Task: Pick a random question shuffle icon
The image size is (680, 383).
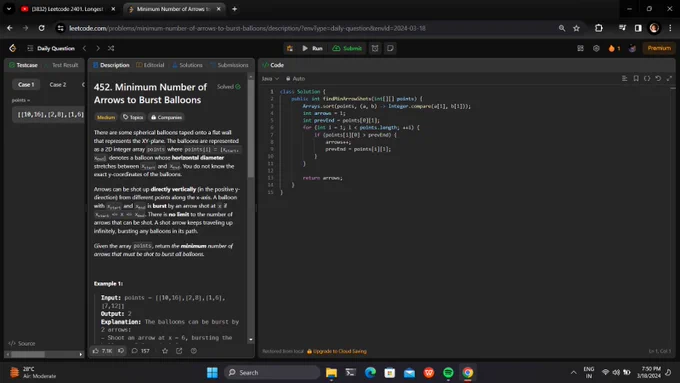Action: pyautogui.click(x=111, y=48)
